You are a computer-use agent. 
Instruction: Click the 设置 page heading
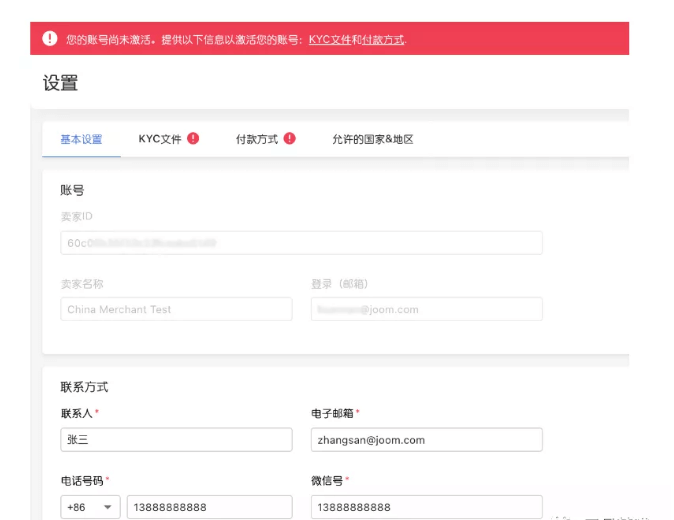point(60,83)
